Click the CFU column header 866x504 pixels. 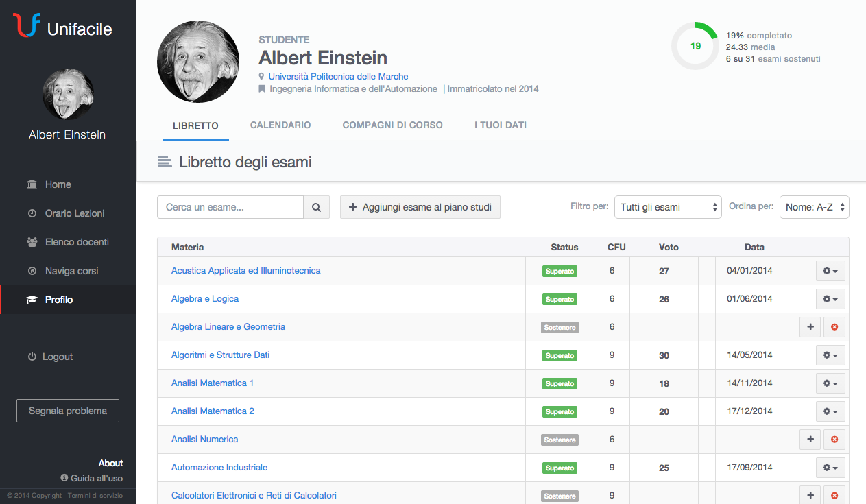coord(616,247)
